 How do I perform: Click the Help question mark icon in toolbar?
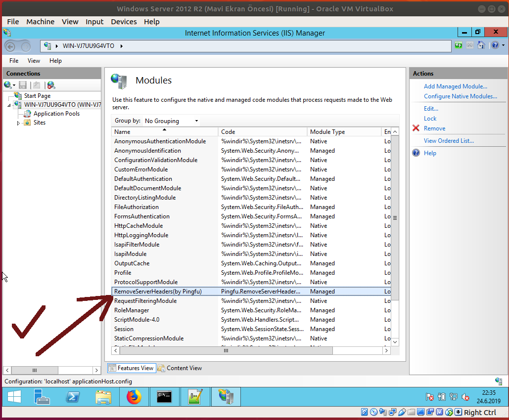[x=495, y=45]
